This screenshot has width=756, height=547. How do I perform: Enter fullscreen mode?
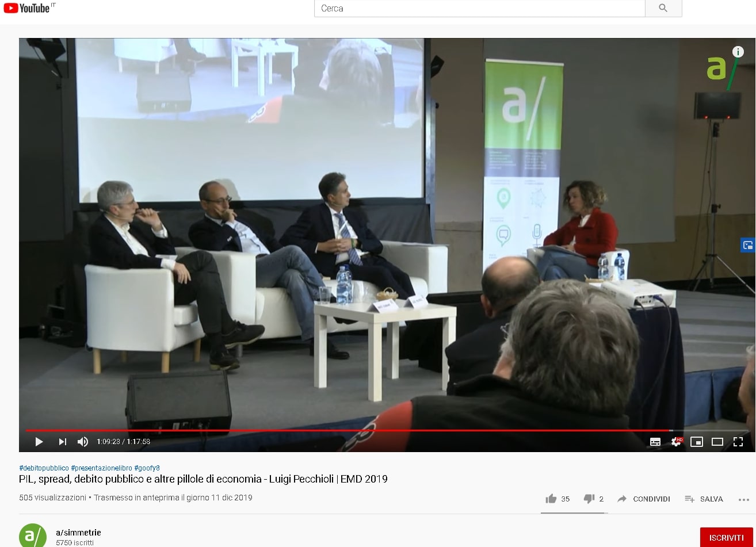coord(738,442)
